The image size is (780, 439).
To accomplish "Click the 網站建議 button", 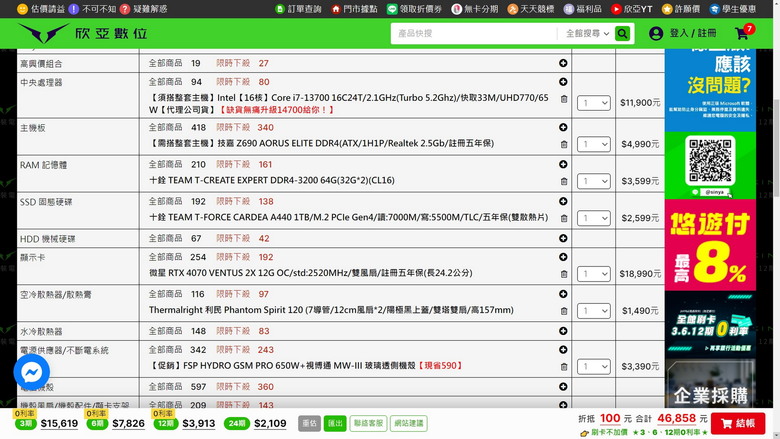I will click(409, 423).
